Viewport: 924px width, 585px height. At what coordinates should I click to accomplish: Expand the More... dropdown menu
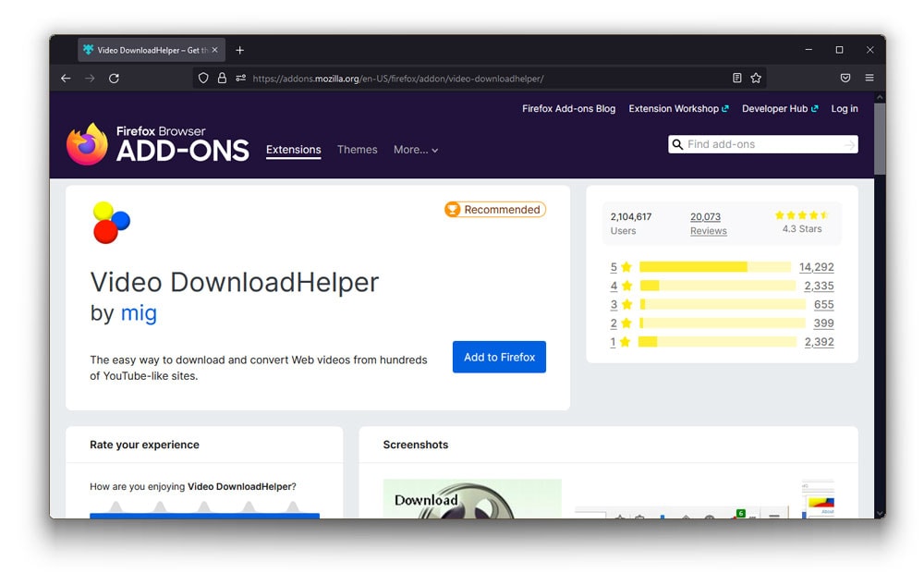416,150
